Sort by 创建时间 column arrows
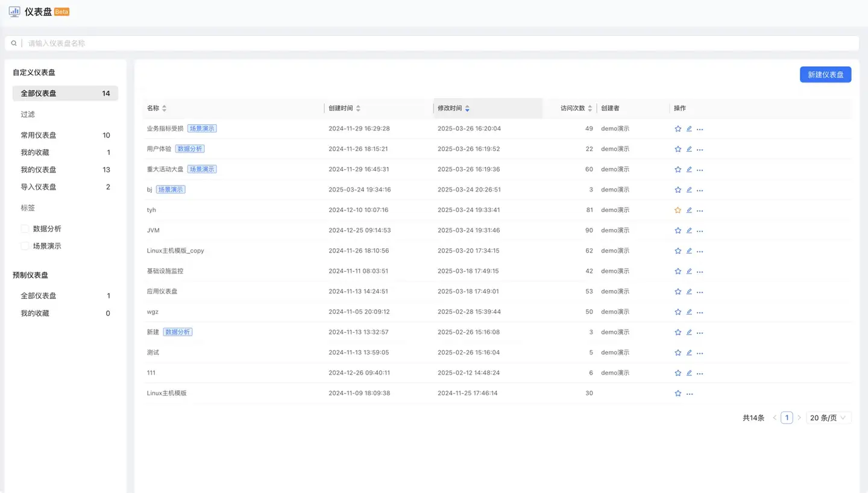This screenshot has height=493, width=868. [358, 108]
